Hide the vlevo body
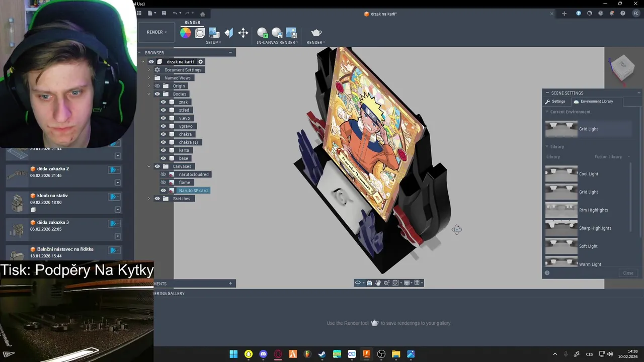644x362 pixels. pos(163,118)
